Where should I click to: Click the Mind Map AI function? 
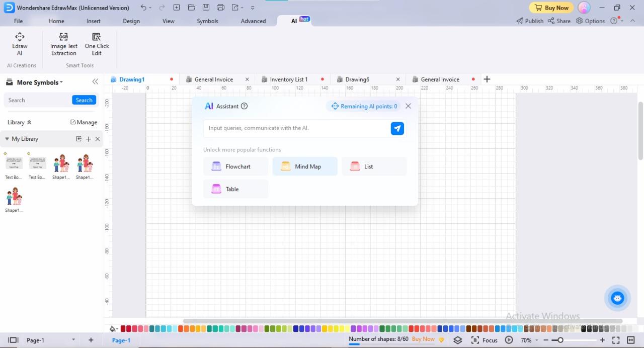click(x=304, y=166)
